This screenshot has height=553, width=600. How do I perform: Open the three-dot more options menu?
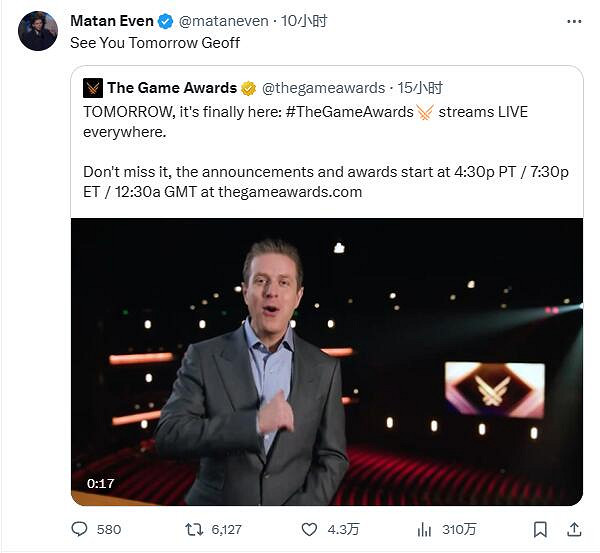coord(573,21)
